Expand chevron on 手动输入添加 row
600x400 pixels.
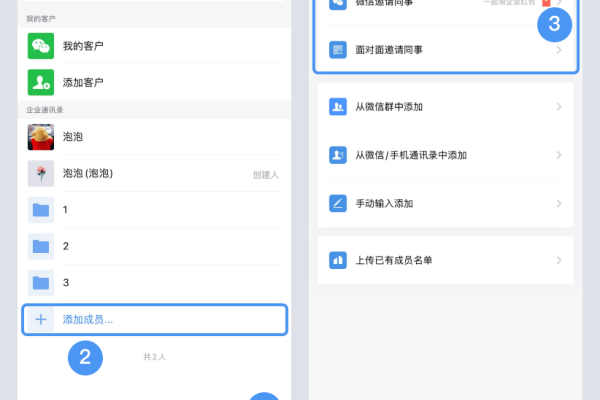(559, 203)
